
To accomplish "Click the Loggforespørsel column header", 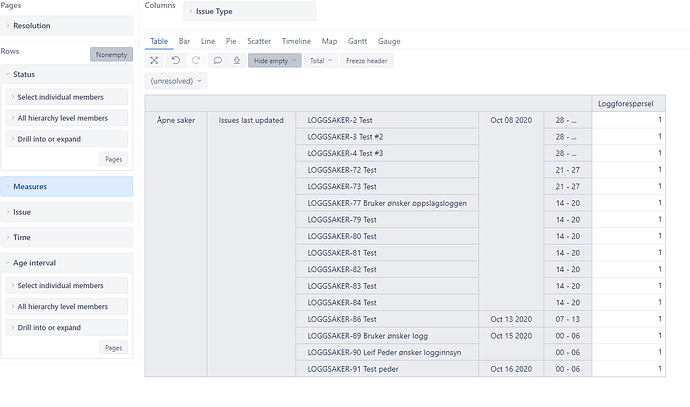I will coord(628,104).
